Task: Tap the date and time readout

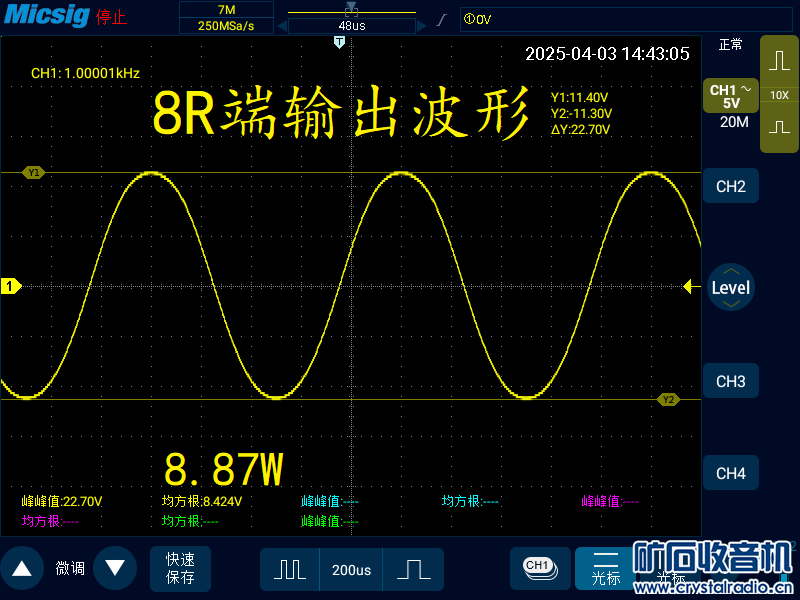Action: point(607,54)
